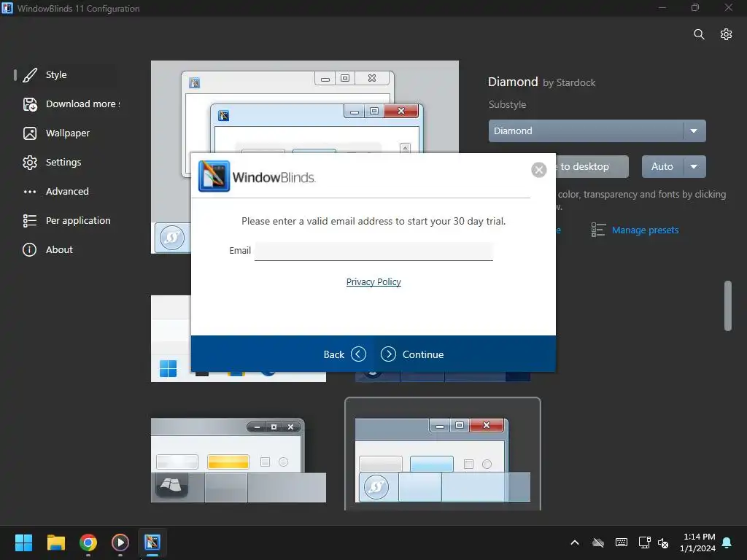Open the Windows Start menu
Viewport: 747px width, 560px height.
click(23, 542)
